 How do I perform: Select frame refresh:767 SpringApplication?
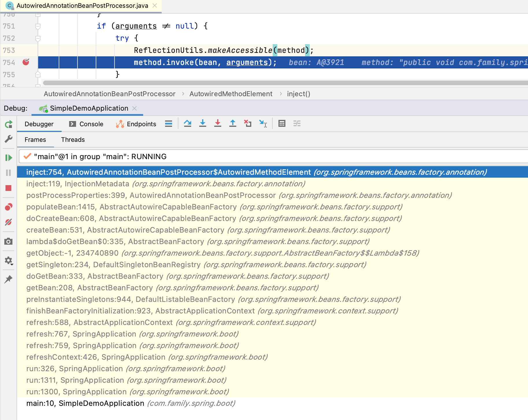click(272, 334)
